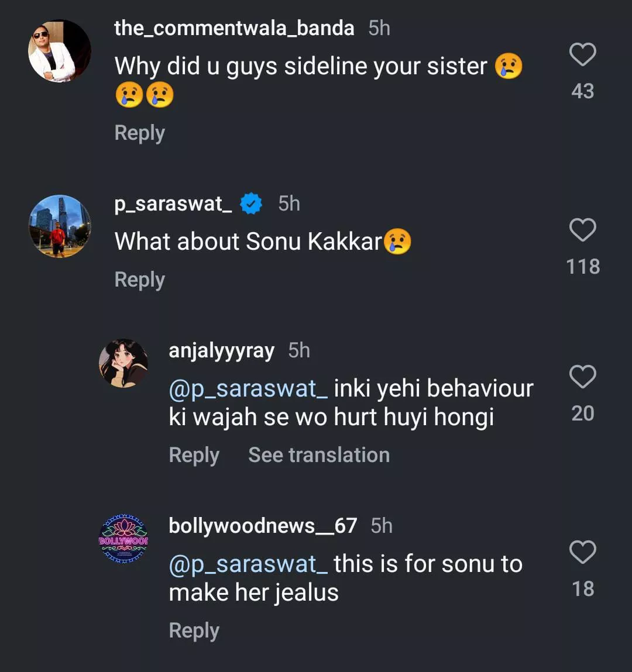
Task: Reply to anjalyyyray's comment
Action: coord(194,455)
